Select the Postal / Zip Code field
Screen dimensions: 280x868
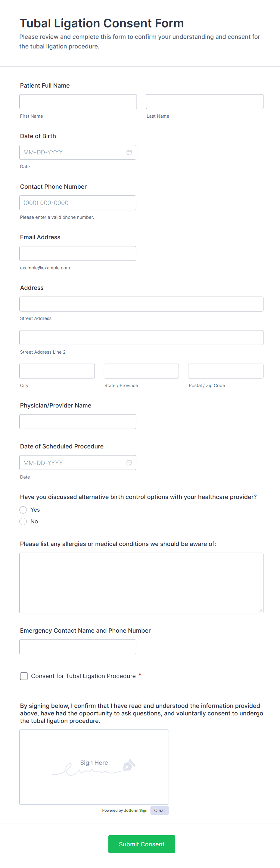(226, 371)
